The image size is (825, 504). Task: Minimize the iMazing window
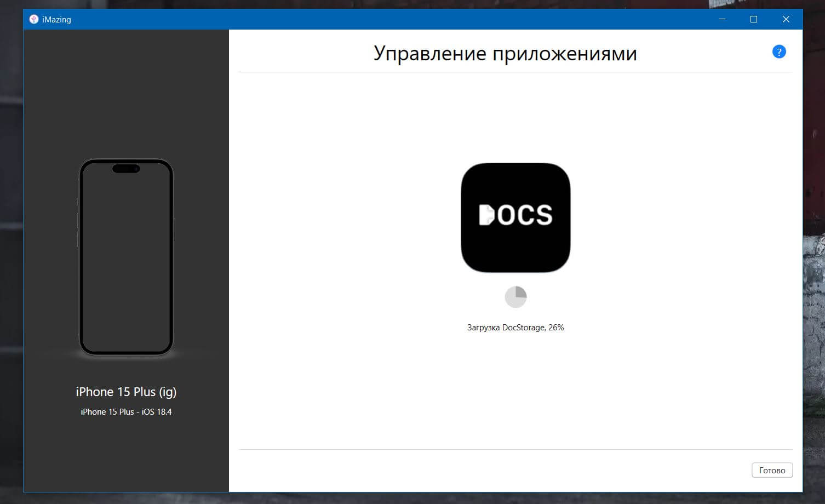(x=722, y=19)
